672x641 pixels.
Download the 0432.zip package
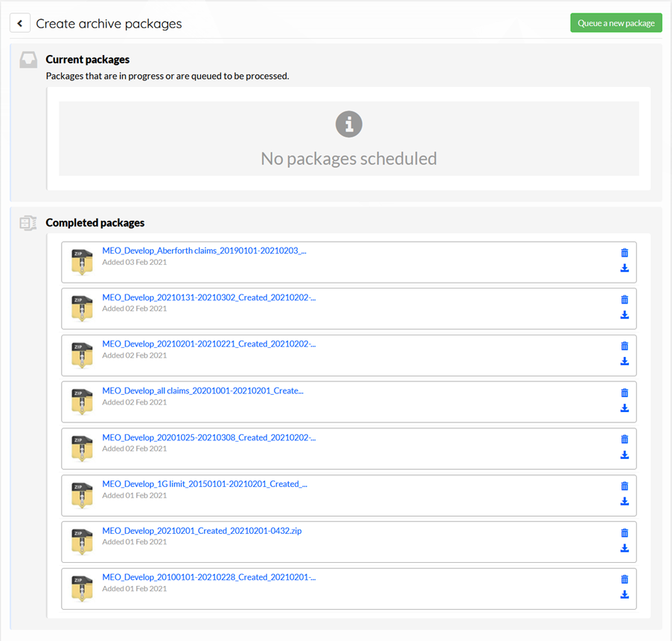[x=624, y=548]
